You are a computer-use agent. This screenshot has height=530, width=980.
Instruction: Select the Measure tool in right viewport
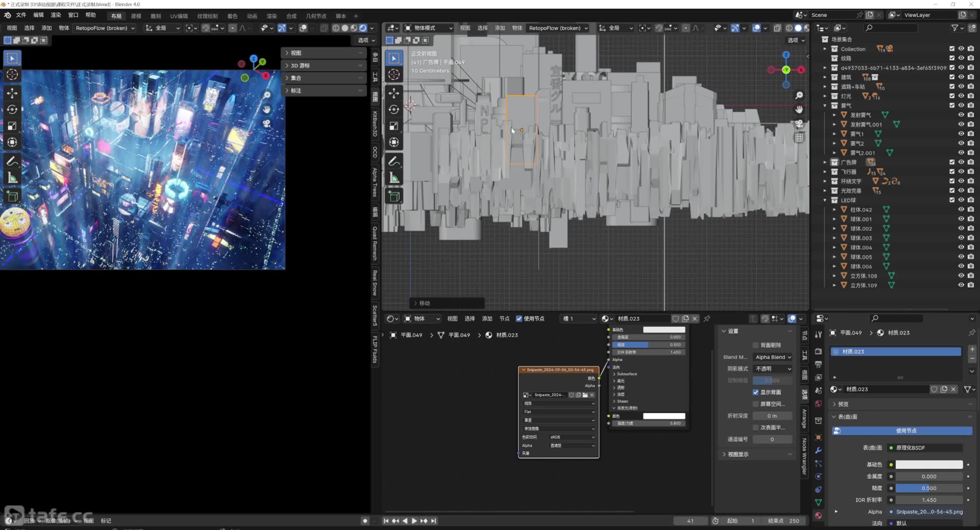pyautogui.click(x=394, y=178)
